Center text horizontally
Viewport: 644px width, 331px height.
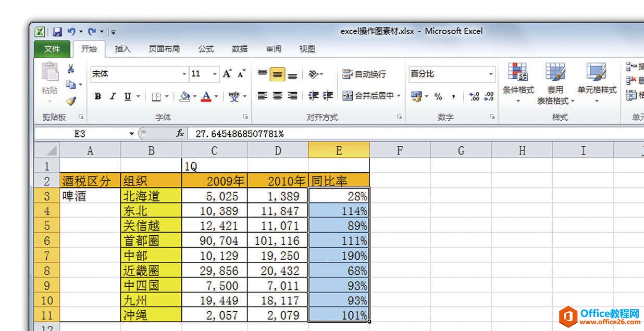tap(278, 96)
